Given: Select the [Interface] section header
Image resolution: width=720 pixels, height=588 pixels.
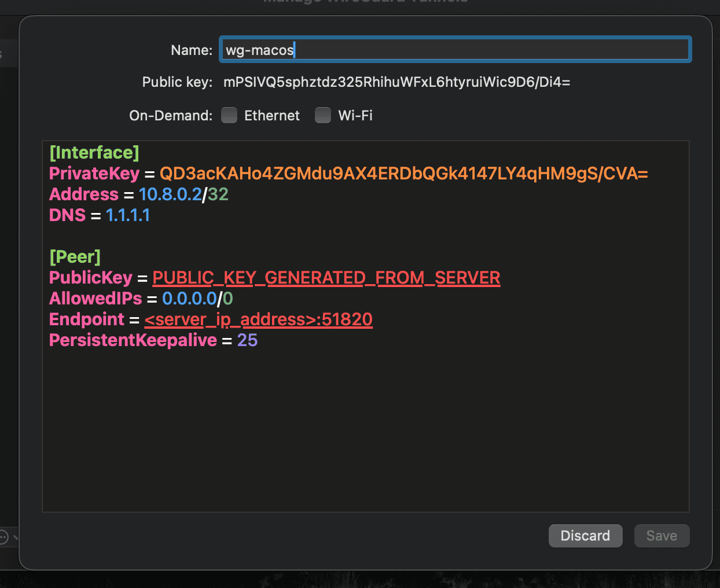Looking at the screenshot, I should [94, 152].
